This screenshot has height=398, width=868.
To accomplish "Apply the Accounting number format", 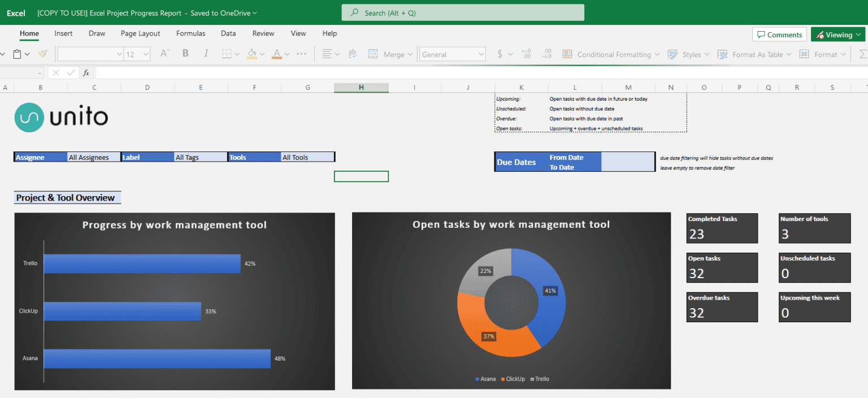I will click(500, 54).
